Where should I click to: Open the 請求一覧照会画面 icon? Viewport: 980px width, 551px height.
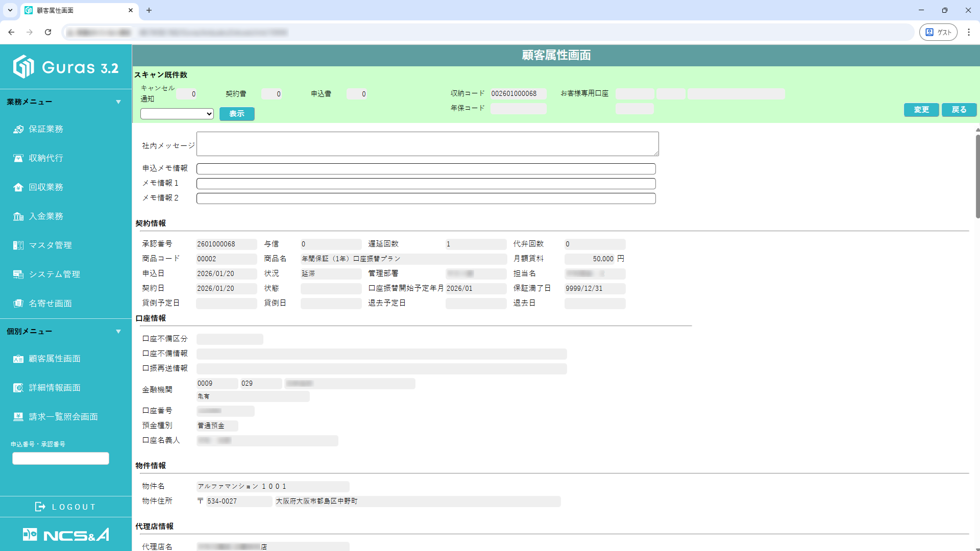click(18, 416)
